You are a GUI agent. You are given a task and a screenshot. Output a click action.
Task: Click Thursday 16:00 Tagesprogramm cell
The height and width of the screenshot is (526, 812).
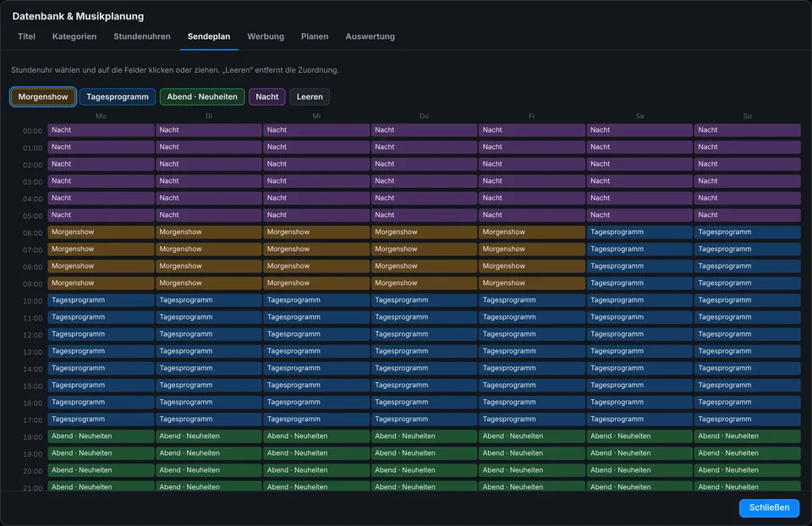424,403
